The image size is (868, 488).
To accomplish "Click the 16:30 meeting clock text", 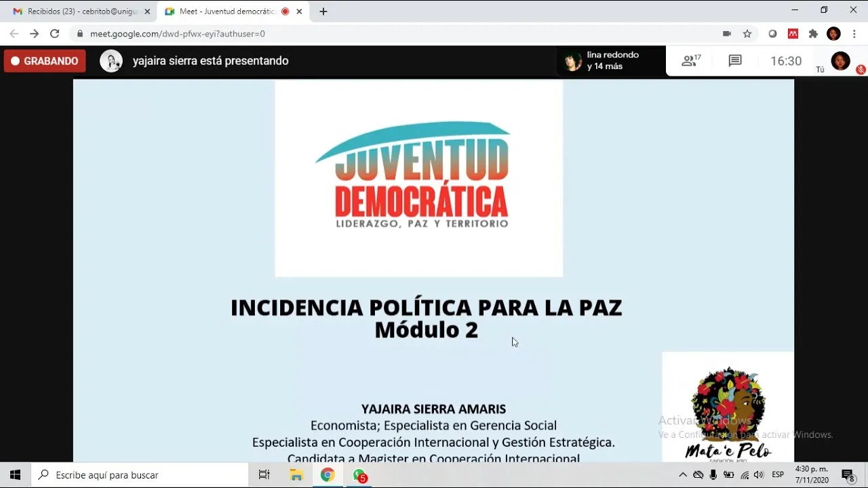I will click(786, 61).
